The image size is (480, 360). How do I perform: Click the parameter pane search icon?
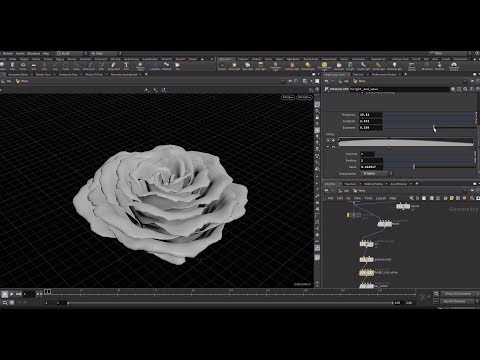pyautogui.click(x=465, y=89)
